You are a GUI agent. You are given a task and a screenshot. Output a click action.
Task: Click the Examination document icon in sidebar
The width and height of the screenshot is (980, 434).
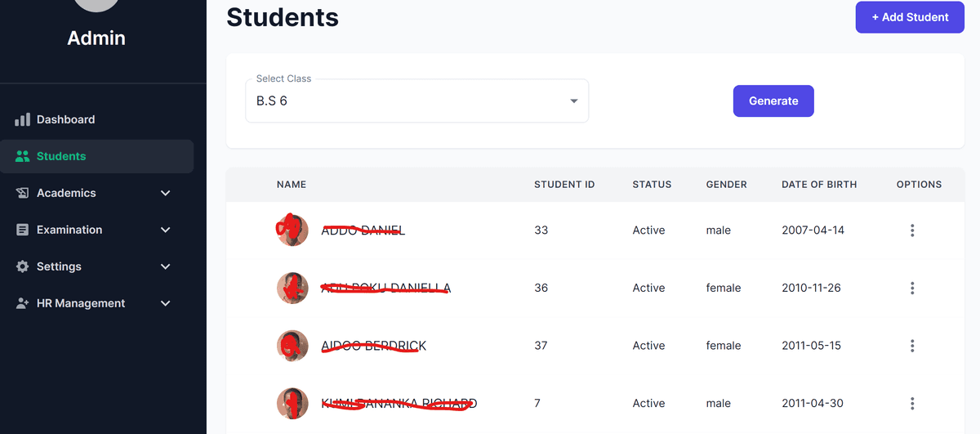pos(22,230)
